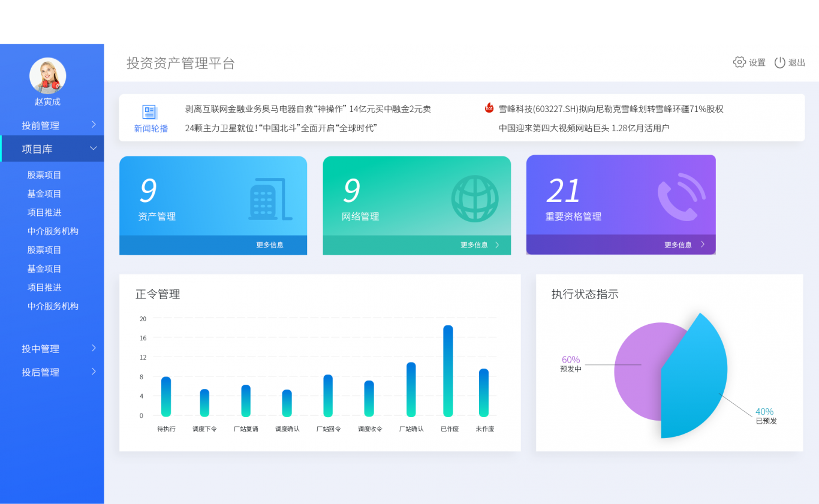The height and width of the screenshot is (504, 819).
Task: Open the 设置 settings gear icon
Action: click(x=739, y=62)
